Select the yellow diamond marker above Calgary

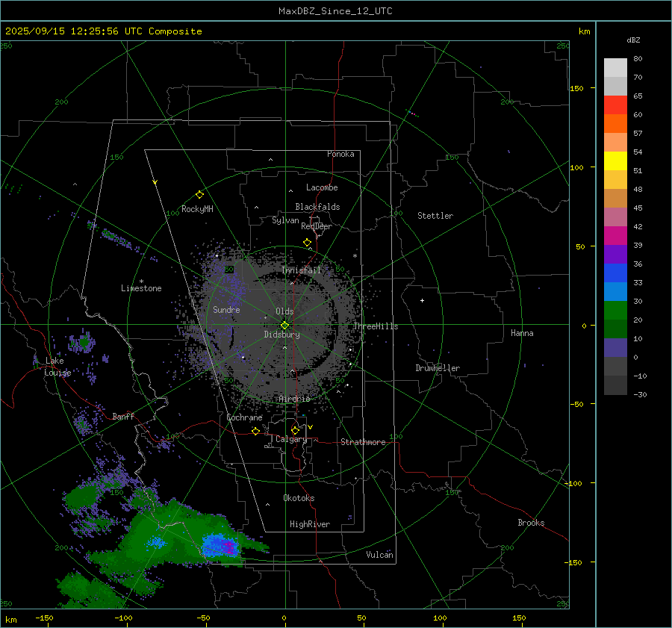click(295, 430)
